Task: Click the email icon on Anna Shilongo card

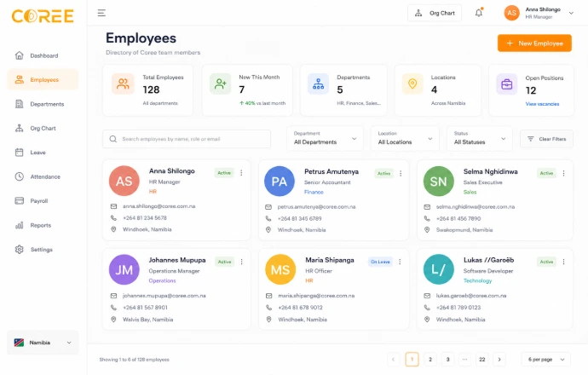Action: point(113,206)
